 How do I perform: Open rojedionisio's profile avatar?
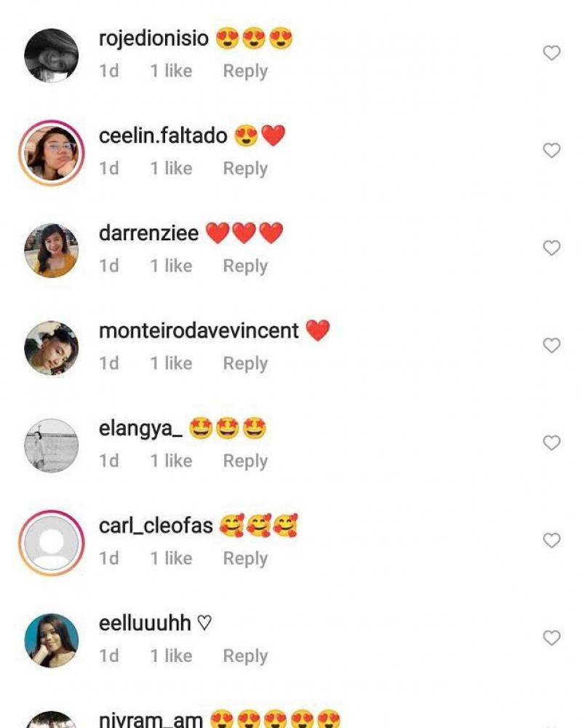pyautogui.click(x=52, y=56)
